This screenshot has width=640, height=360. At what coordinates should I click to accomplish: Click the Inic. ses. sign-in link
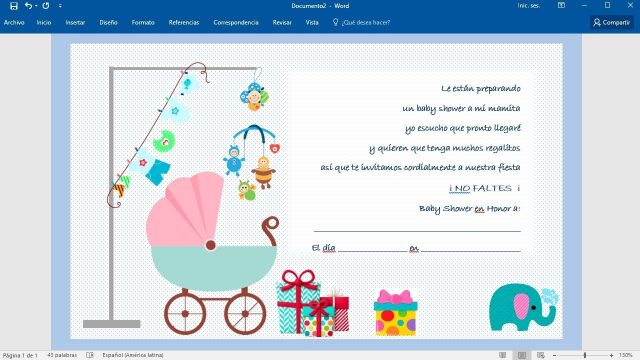(x=529, y=6)
